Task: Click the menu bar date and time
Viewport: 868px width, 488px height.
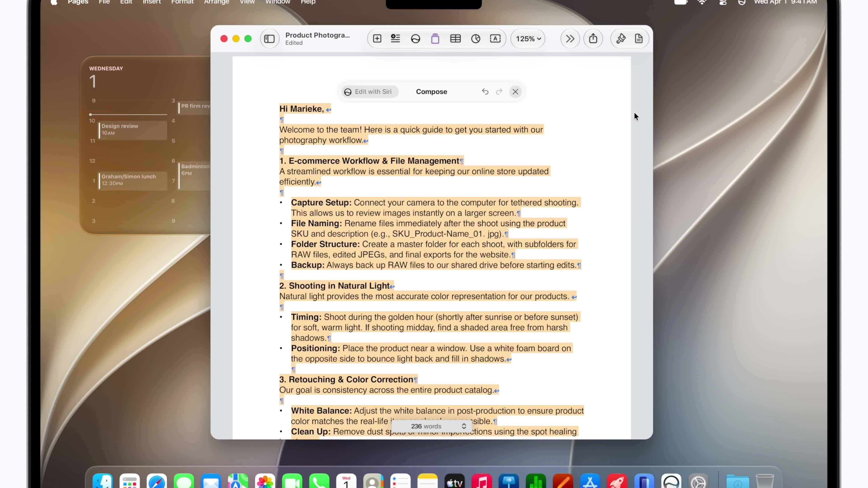Action: [785, 2]
